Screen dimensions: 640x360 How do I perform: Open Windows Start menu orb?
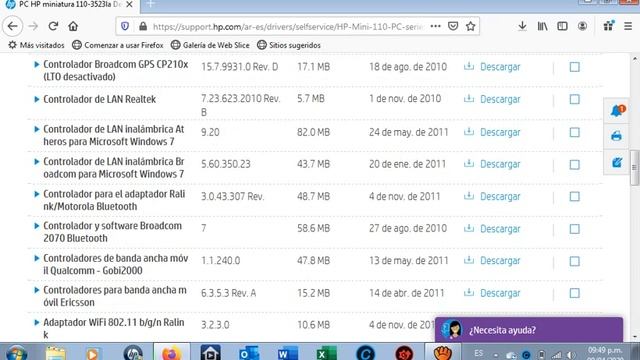pyautogui.click(x=16, y=353)
